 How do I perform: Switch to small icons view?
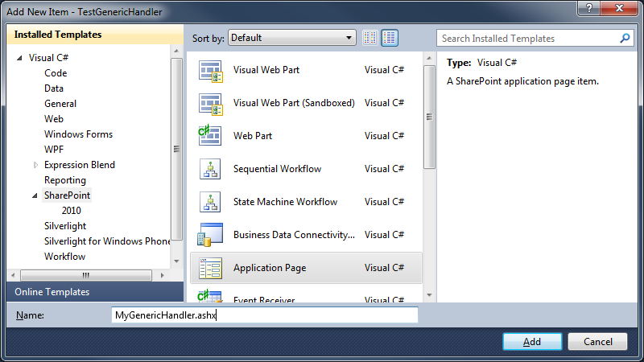pos(370,38)
